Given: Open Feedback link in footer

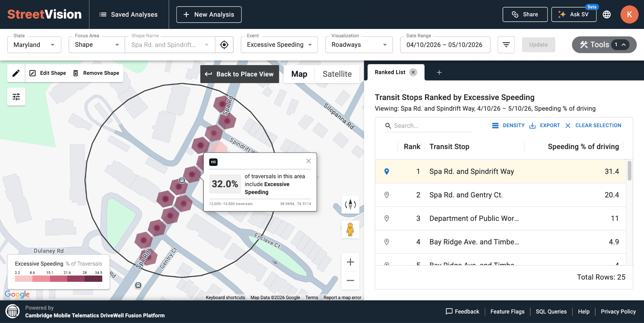Looking at the screenshot, I should pyautogui.click(x=463, y=312).
